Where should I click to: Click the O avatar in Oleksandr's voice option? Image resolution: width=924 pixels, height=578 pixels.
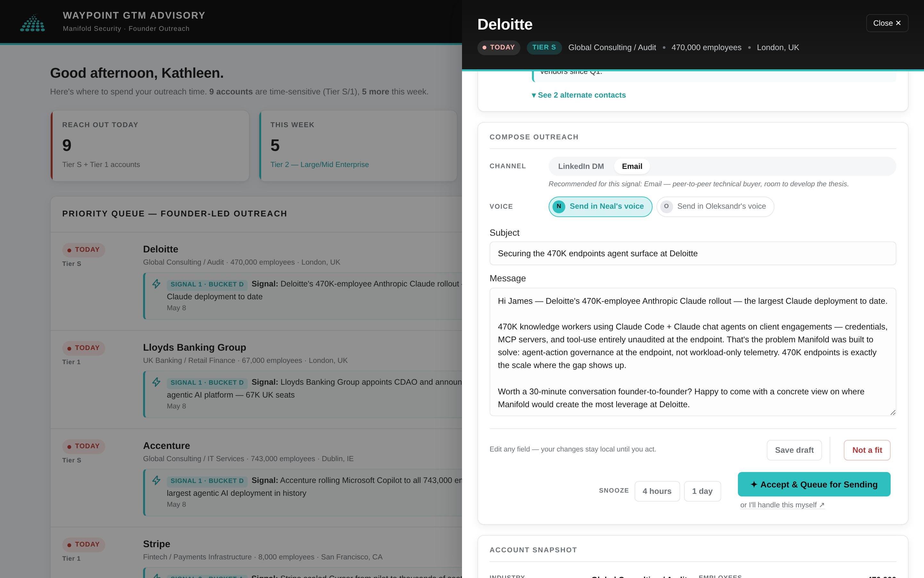(x=666, y=206)
